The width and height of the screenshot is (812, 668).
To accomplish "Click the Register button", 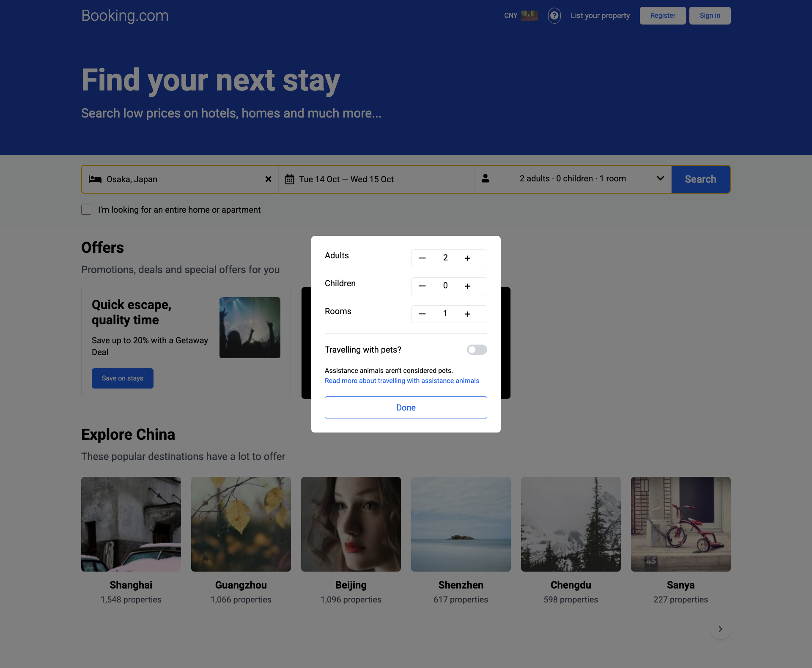I will coord(663,16).
